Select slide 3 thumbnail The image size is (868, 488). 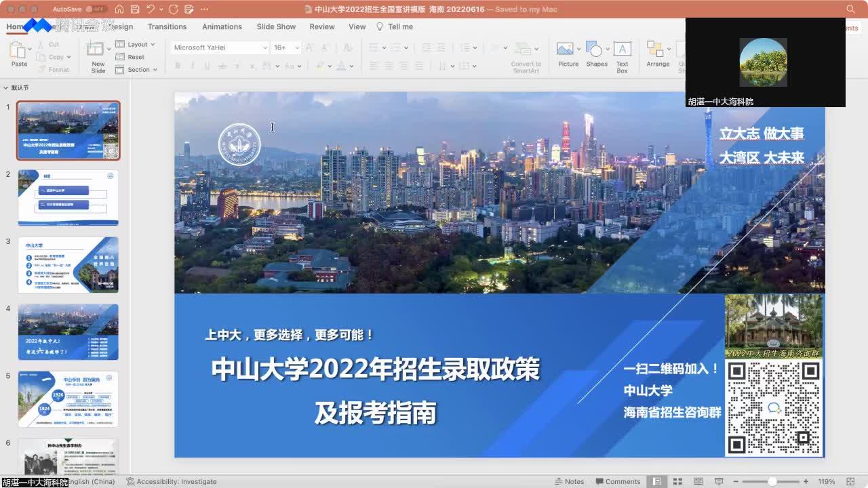68,264
